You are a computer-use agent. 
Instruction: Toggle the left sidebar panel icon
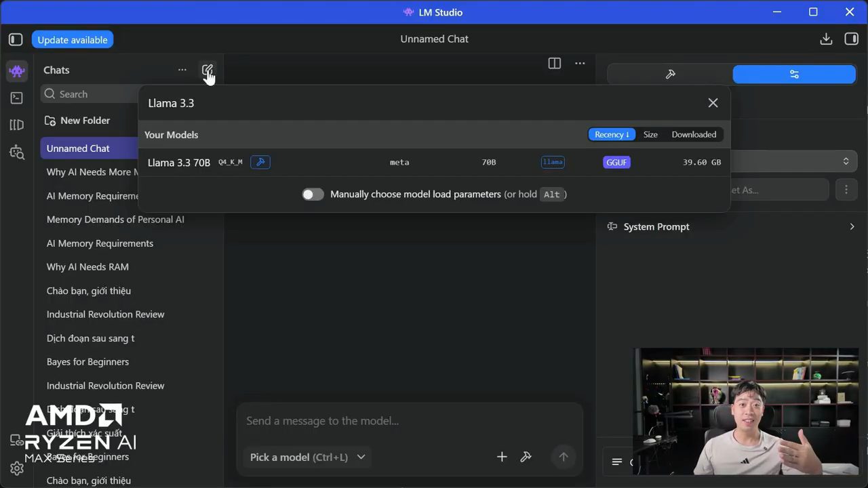coord(16,39)
